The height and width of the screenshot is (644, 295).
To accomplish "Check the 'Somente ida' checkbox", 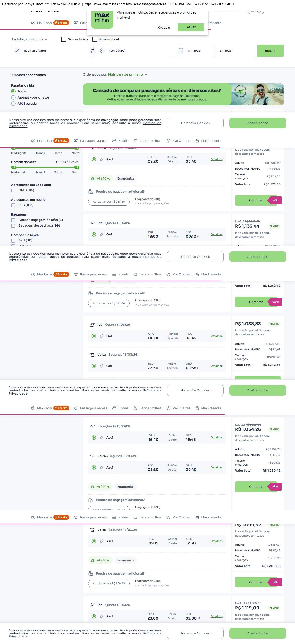I will 64,40.
